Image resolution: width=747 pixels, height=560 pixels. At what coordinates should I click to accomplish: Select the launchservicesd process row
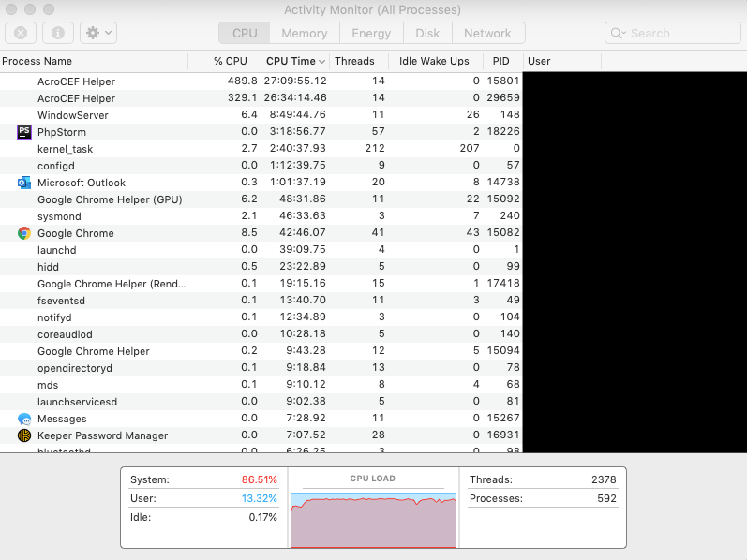click(x=261, y=402)
